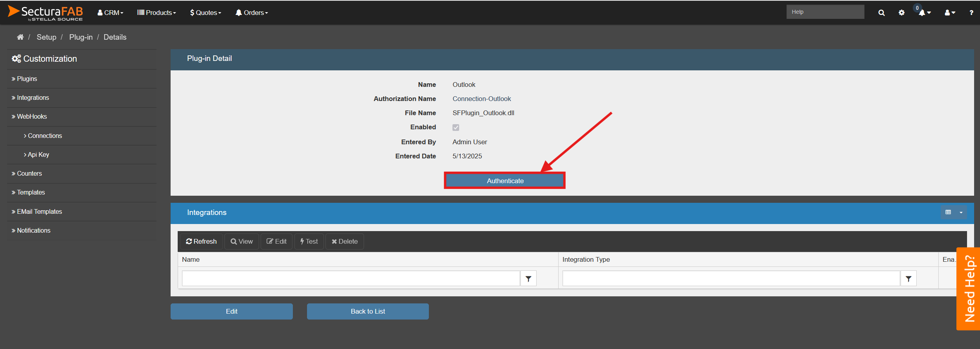Click the home icon in breadcrumb
The height and width of the screenshot is (349, 980).
(x=20, y=37)
